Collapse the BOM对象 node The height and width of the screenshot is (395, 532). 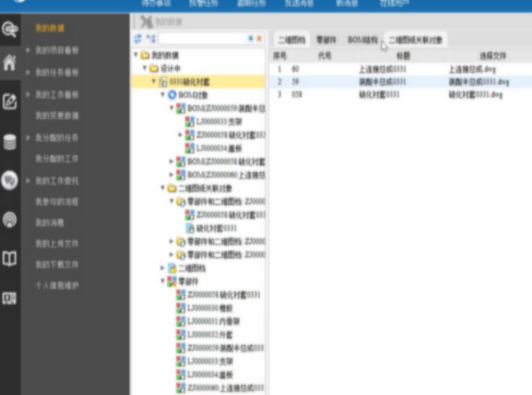click(x=162, y=95)
